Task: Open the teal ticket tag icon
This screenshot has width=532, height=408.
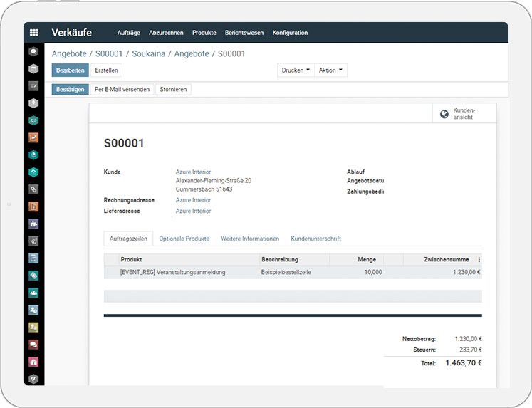Action: [33, 276]
